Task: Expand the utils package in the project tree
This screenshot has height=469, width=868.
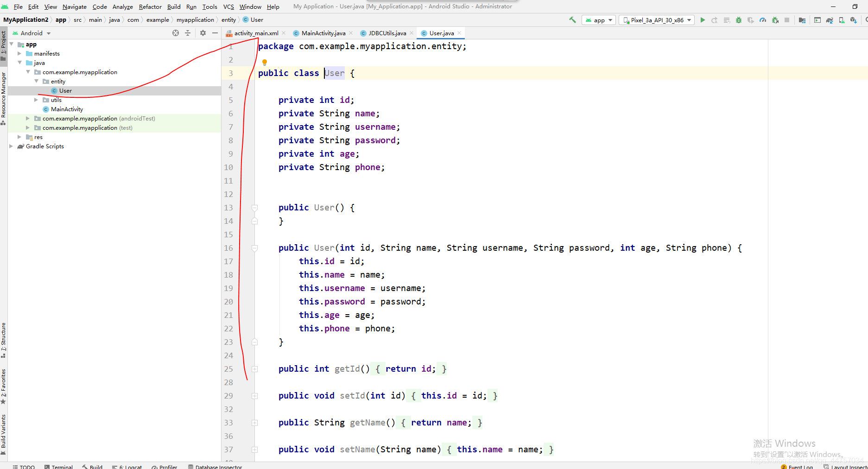Action: click(36, 100)
